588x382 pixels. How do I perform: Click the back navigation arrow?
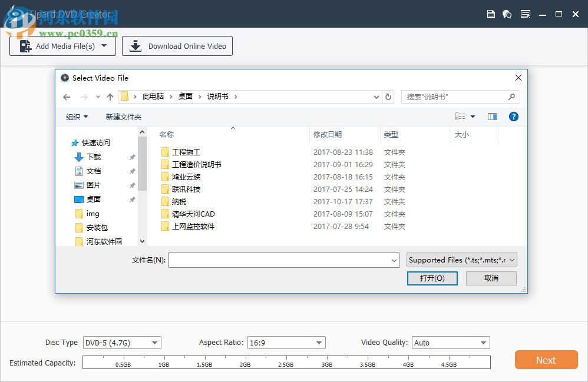(67, 97)
